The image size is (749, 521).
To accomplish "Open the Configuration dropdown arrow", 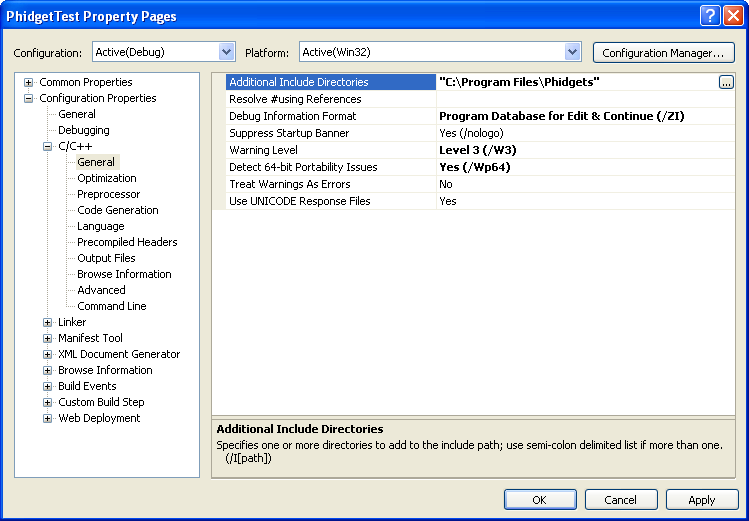I will click(226, 52).
